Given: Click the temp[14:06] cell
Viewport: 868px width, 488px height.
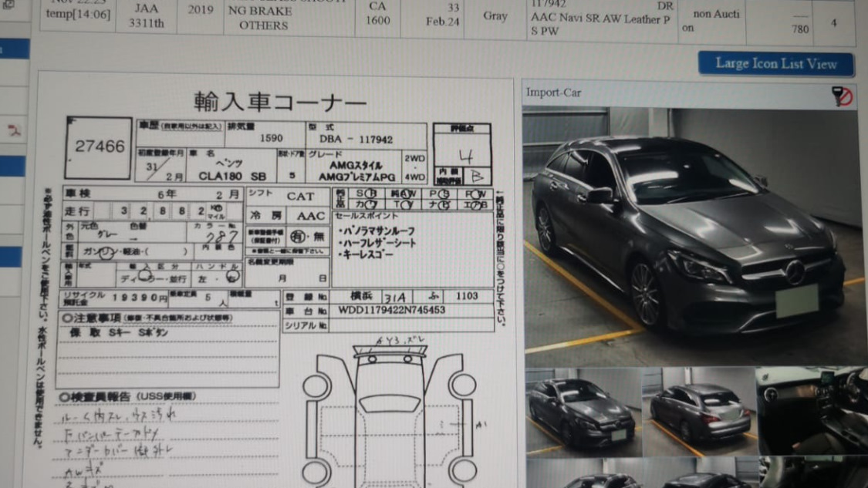Looking at the screenshot, I should click(x=78, y=14).
